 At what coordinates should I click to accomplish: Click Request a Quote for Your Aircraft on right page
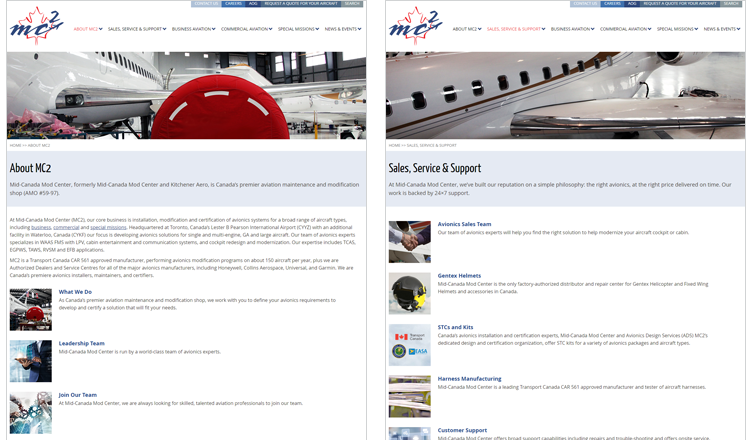680,3
